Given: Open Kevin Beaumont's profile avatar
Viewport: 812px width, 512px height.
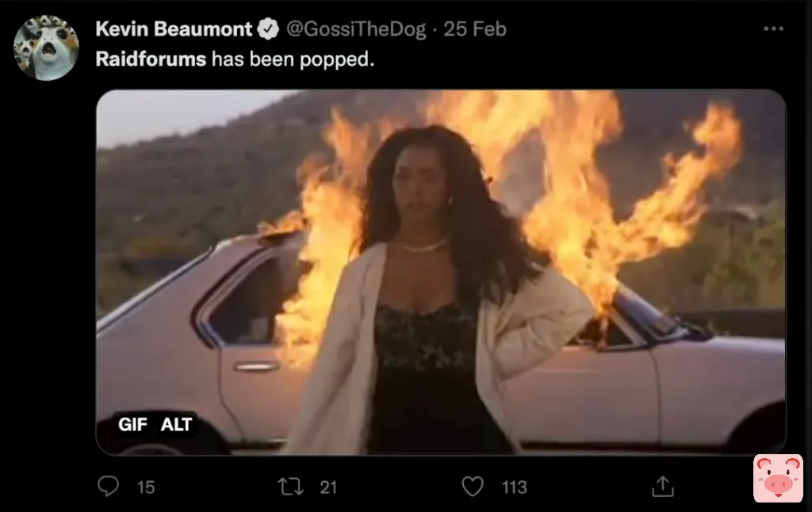Looking at the screenshot, I should (46, 48).
